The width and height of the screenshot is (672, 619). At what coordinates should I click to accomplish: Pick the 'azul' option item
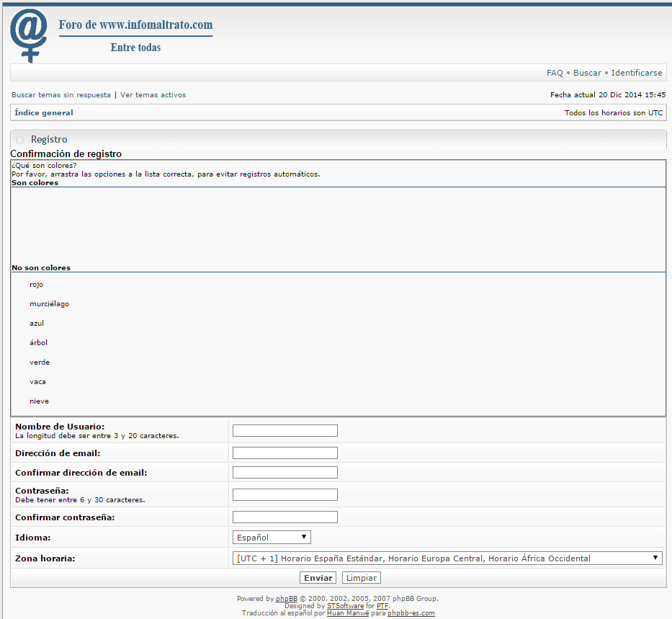(37, 324)
